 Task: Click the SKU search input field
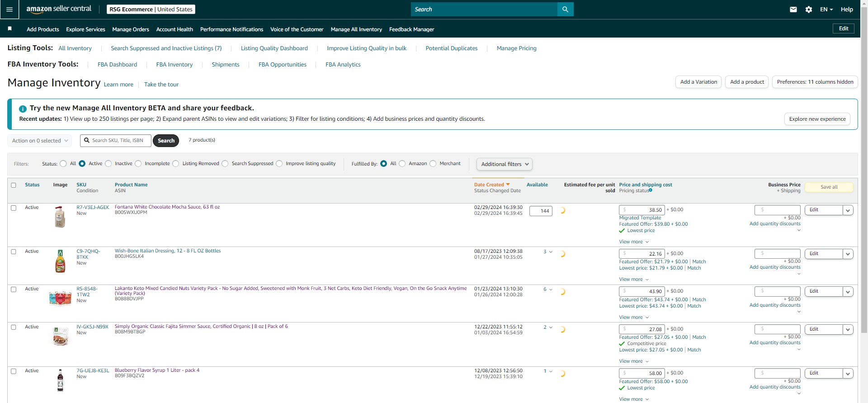click(116, 141)
